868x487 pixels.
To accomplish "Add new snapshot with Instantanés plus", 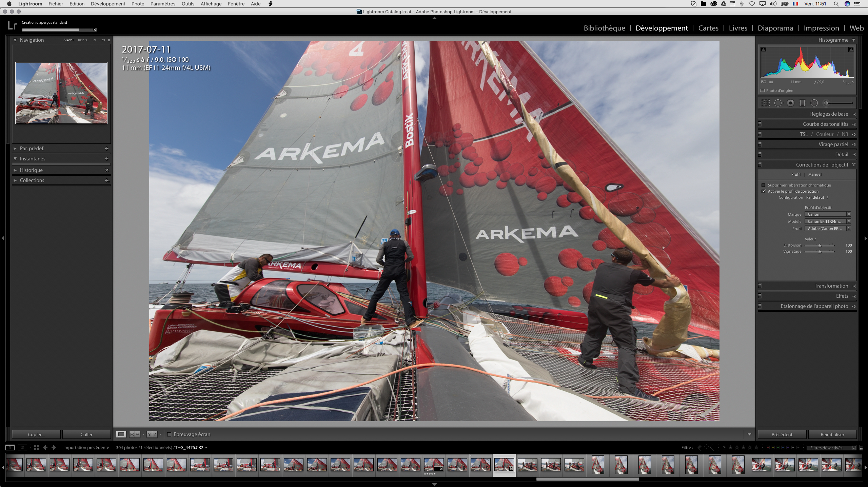I will [107, 159].
